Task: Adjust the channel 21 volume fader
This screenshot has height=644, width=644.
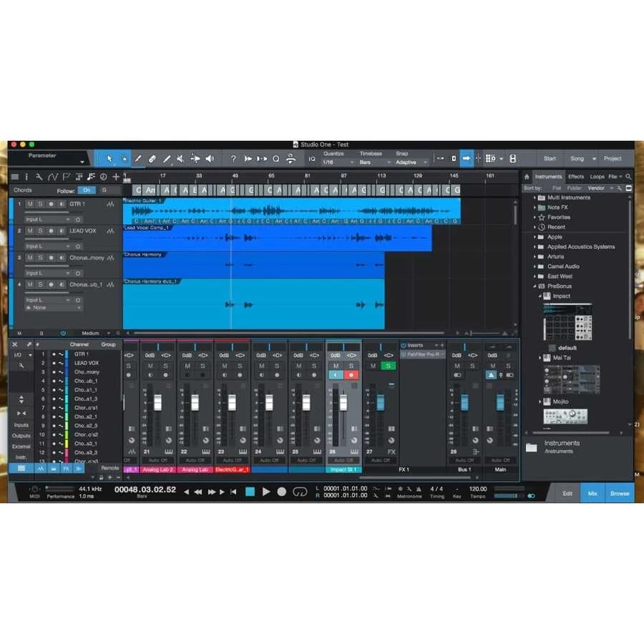Action: (x=157, y=402)
